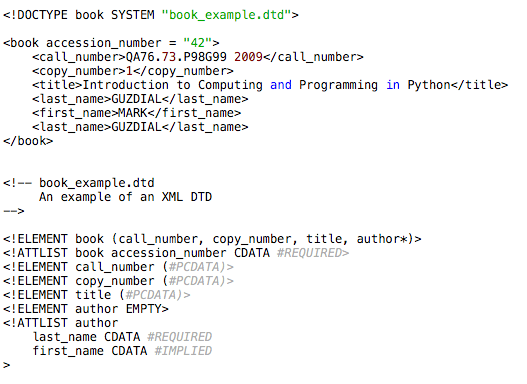527x384 pixels.
Task: Click the ELEMENT call_number (#PCDATA) line
Action: coord(118,267)
